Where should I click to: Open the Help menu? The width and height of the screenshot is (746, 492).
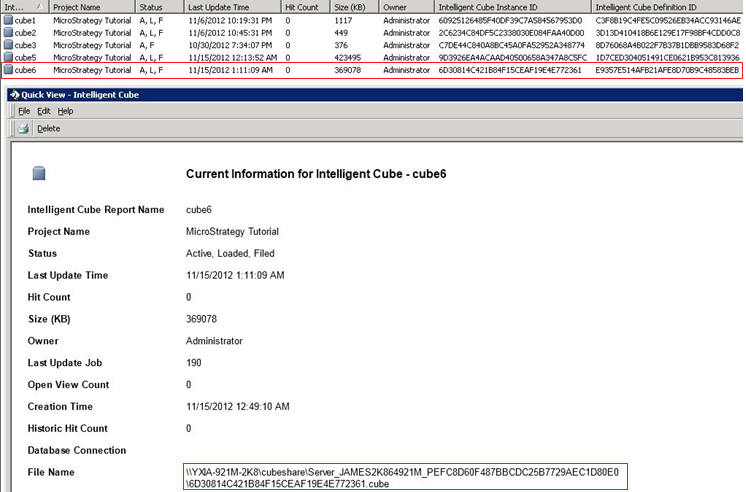pyautogui.click(x=65, y=111)
